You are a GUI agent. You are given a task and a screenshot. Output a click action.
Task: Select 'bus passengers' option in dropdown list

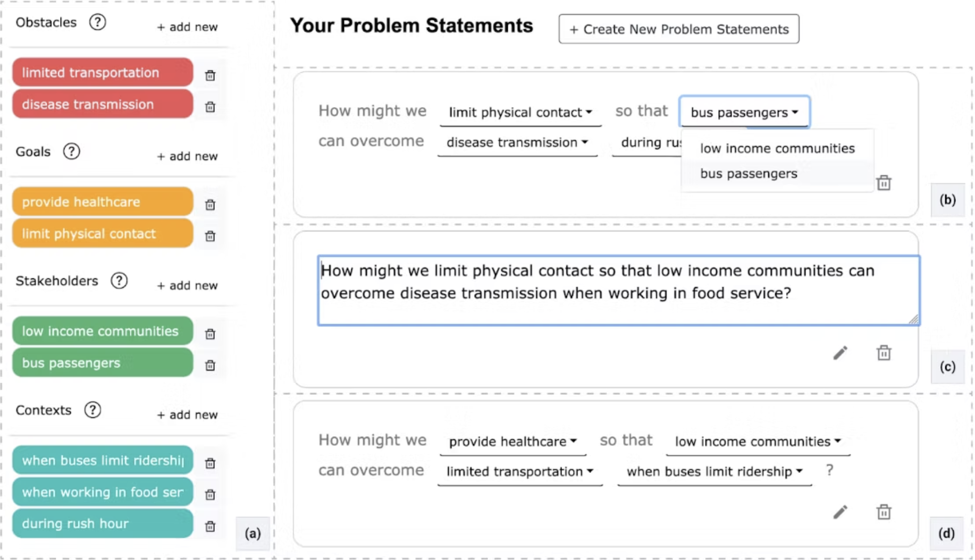click(749, 174)
